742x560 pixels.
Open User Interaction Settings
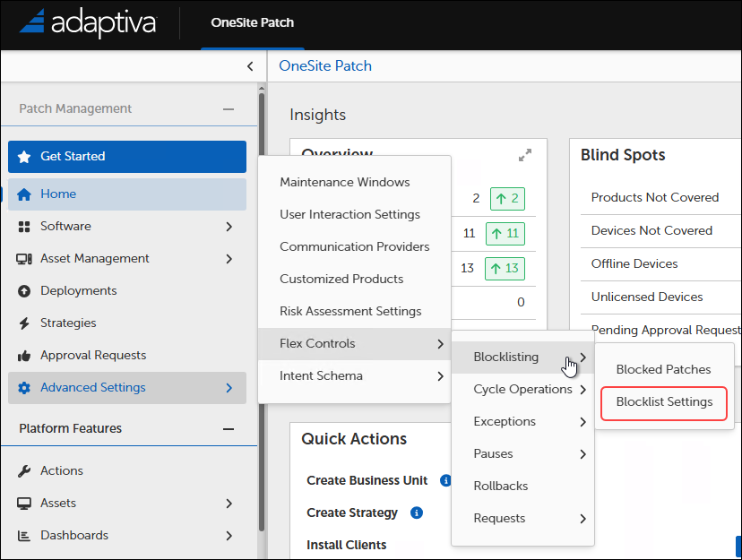(x=354, y=214)
